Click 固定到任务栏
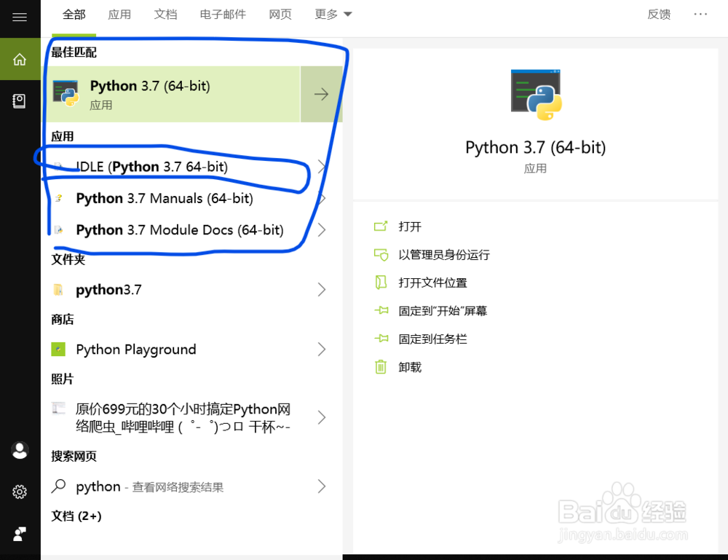This screenshot has height=560, width=728. 432,339
